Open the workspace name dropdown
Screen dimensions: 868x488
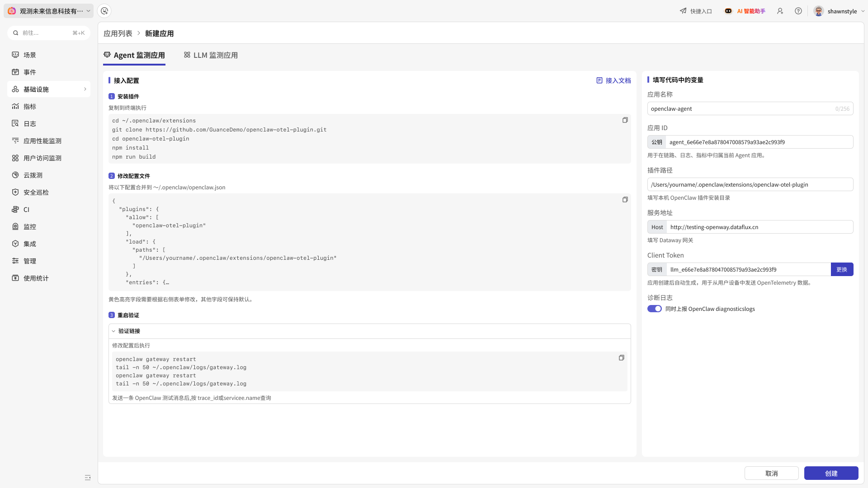coord(48,11)
